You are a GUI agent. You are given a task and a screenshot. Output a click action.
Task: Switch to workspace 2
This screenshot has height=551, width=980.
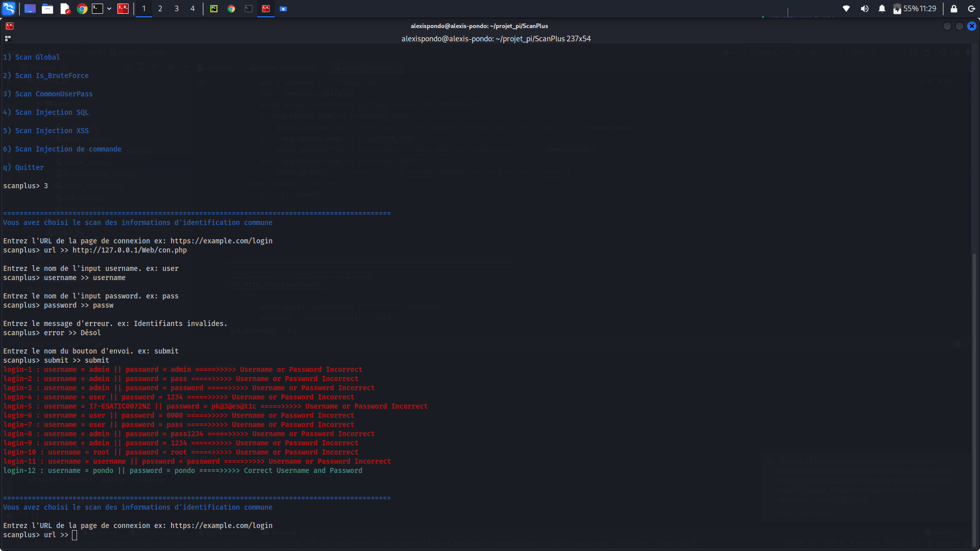pos(160,9)
